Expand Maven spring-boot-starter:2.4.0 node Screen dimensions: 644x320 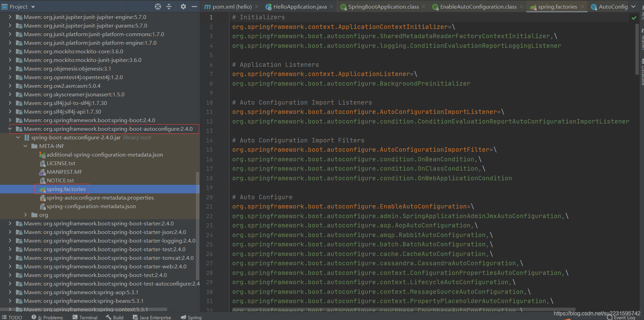coord(10,223)
